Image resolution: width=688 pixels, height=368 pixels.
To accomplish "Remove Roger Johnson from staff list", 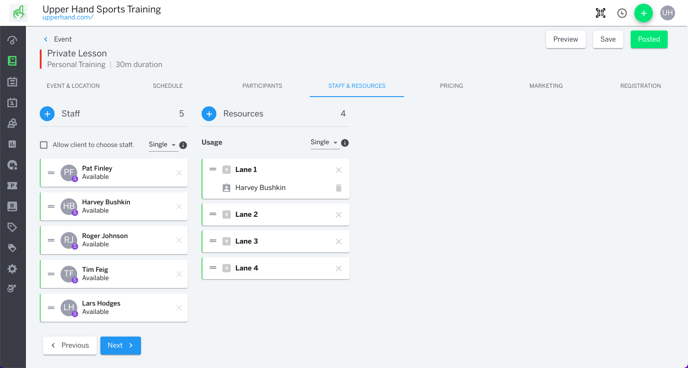I will click(179, 240).
